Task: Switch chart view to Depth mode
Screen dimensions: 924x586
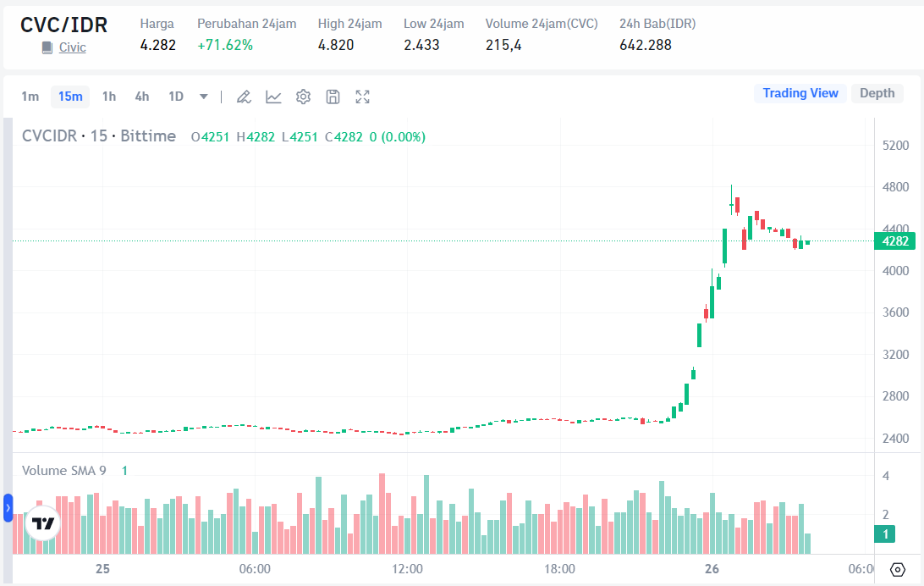Action: tap(877, 93)
